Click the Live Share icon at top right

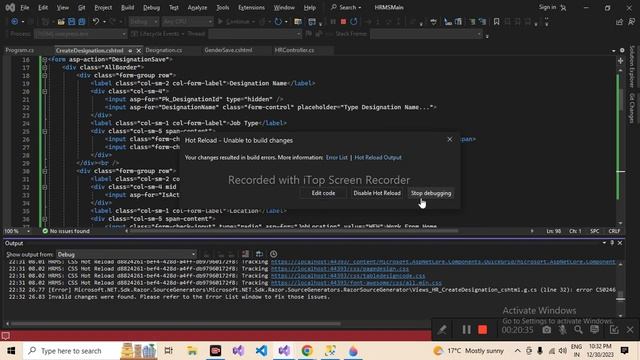click(620, 22)
